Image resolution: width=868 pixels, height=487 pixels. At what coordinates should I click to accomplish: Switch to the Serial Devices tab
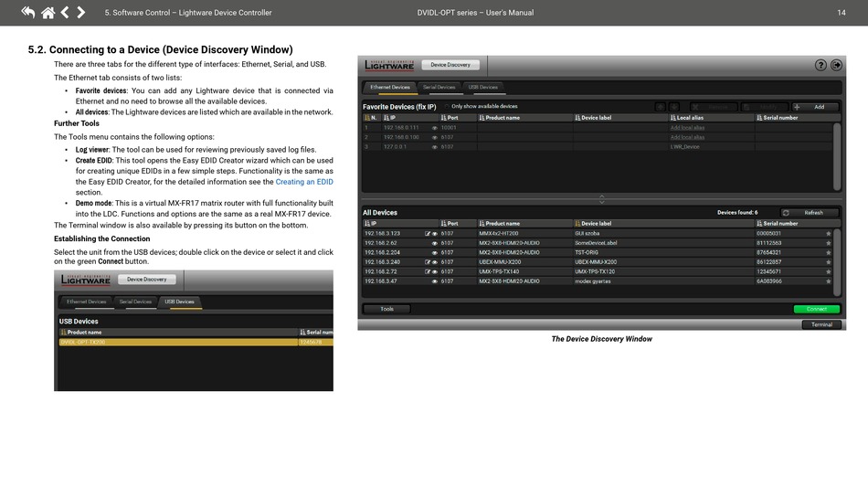coord(439,88)
